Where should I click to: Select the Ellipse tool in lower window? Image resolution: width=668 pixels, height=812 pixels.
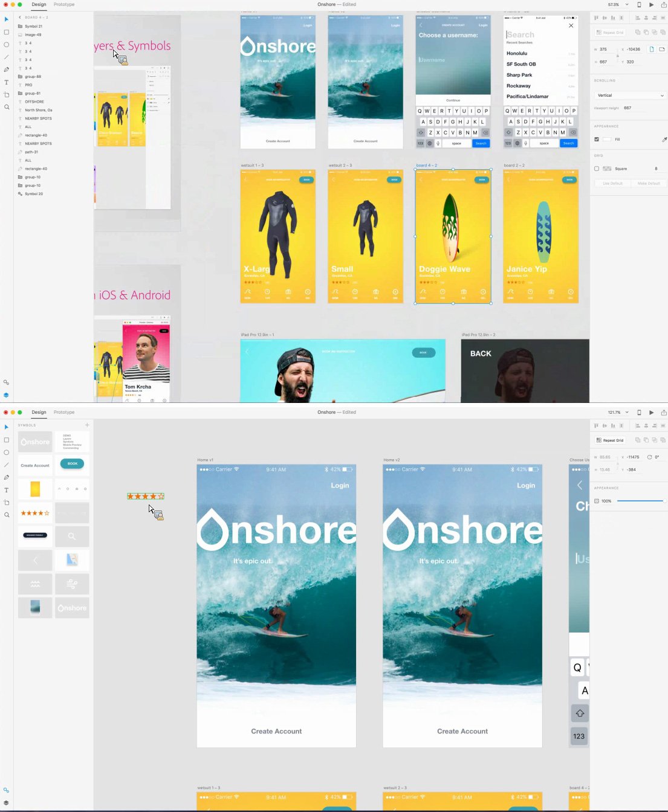(7, 453)
